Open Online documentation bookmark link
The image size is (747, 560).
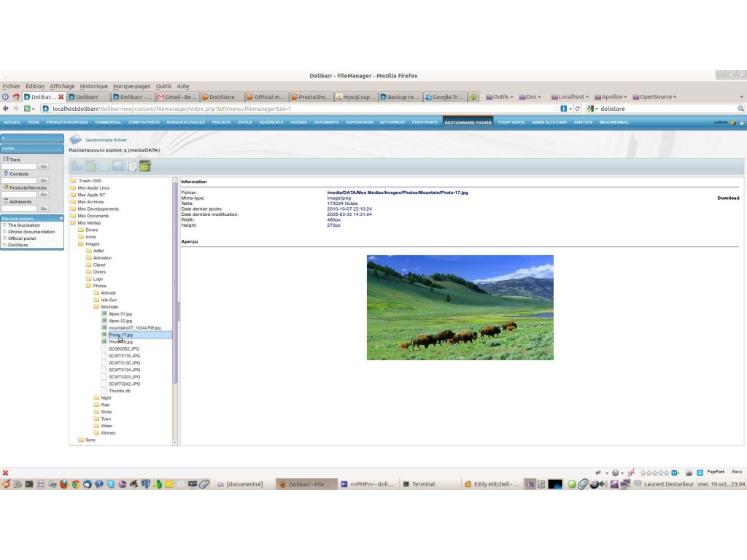(x=31, y=231)
